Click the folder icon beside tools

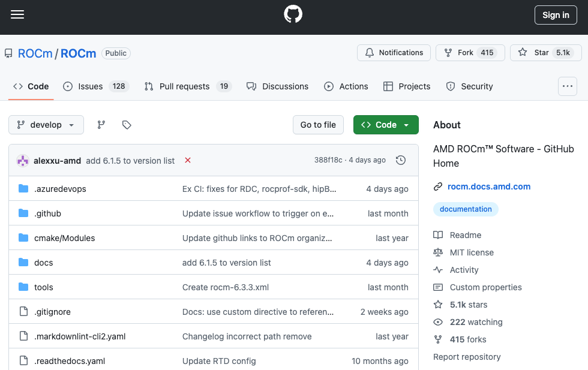coord(23,287)
